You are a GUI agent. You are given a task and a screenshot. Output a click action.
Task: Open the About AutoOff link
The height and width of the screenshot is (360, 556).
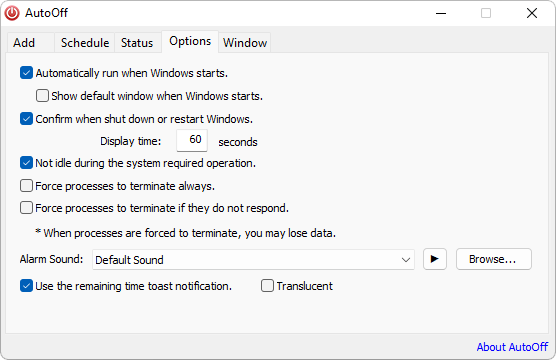click(x=512, y=347)
